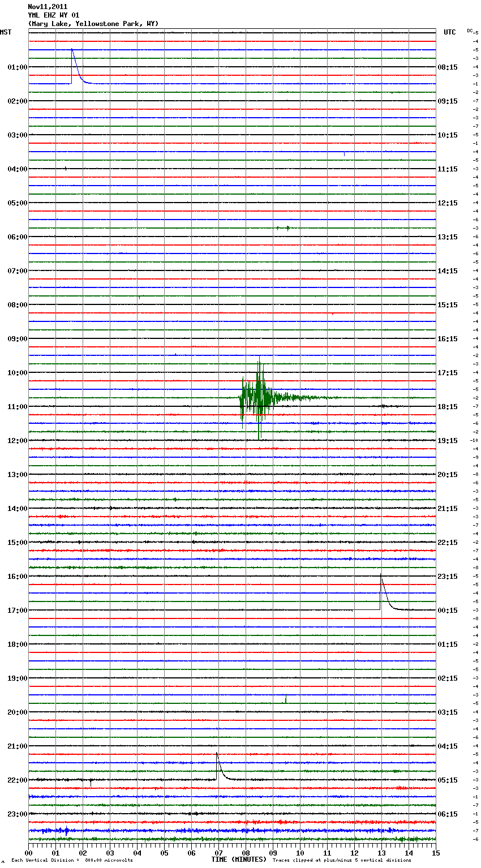Click the MST timezone label
Screen dimensions: 481x868
click(6, 32)
